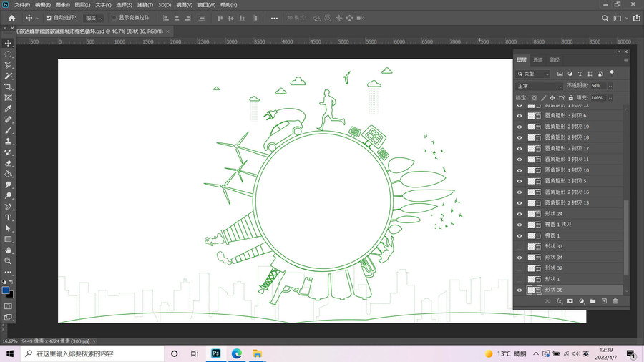Open the Layers panel flyout menu

(625, 60)
